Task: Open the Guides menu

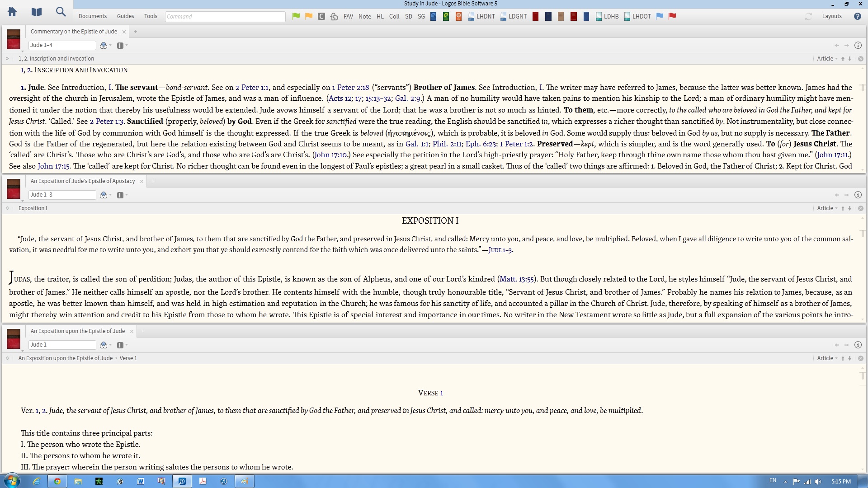Action: [125, 16]
